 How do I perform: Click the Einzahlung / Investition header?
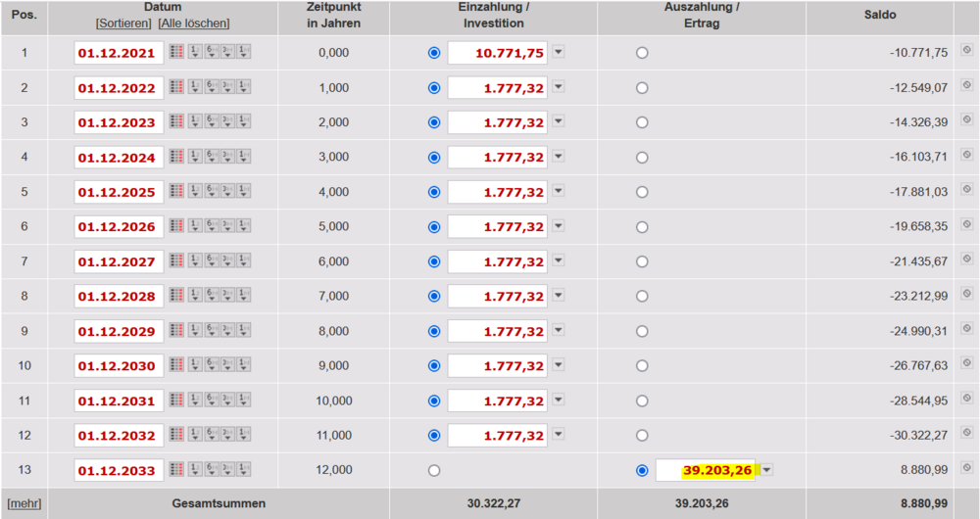point(494,15)
